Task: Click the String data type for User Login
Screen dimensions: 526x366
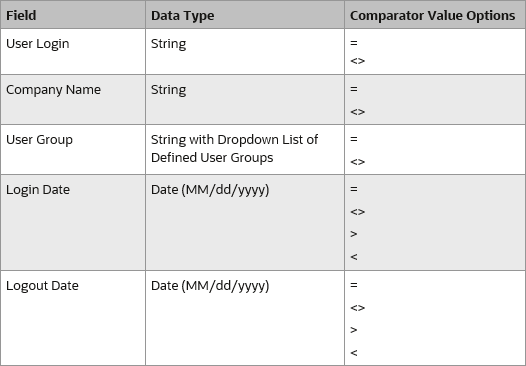Action: (x=168, y=44)
